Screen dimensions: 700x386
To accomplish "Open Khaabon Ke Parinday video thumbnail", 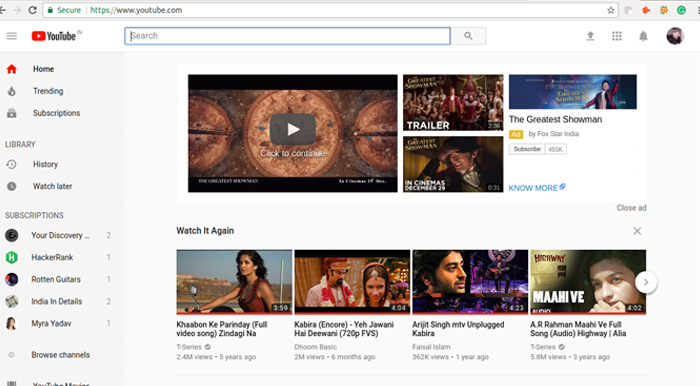I will (x=234, y=282).
